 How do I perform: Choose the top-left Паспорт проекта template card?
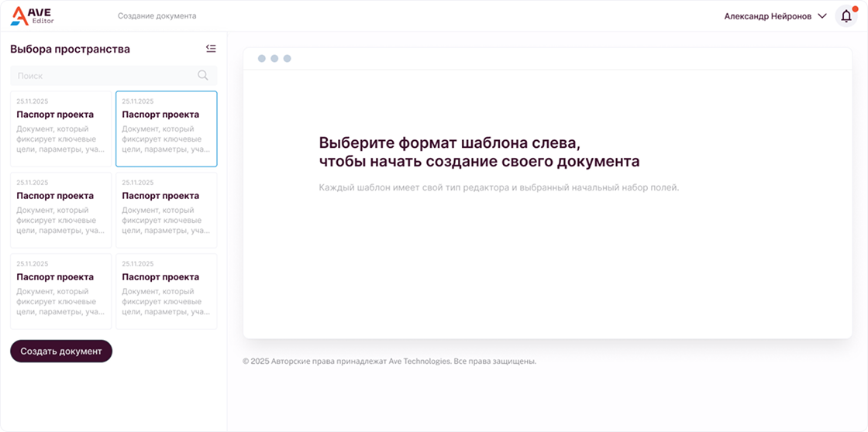click(x=60, y=129)
